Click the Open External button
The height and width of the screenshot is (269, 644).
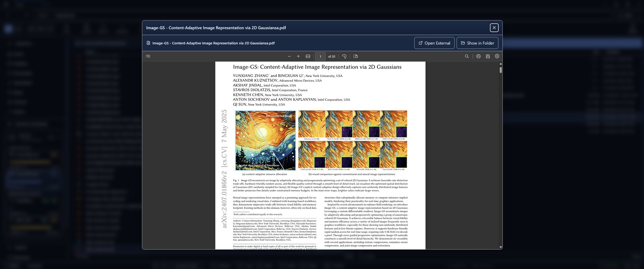tap(434, 43)
